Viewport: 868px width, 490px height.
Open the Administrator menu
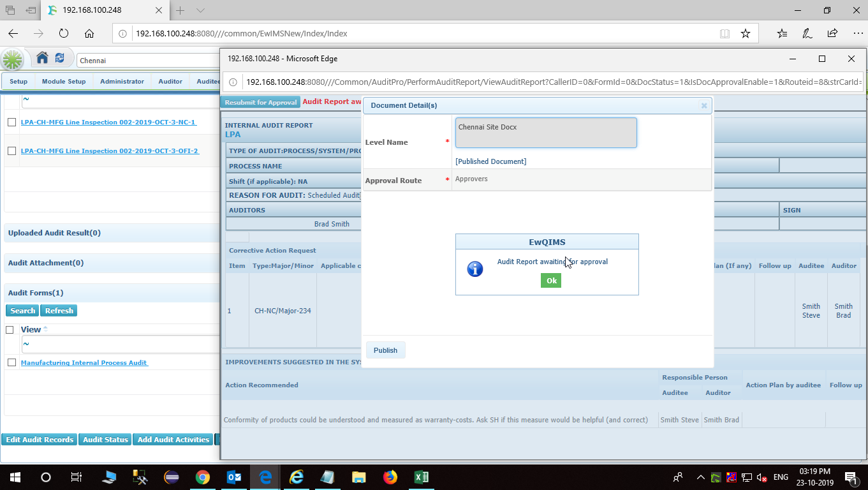[122, 82]
